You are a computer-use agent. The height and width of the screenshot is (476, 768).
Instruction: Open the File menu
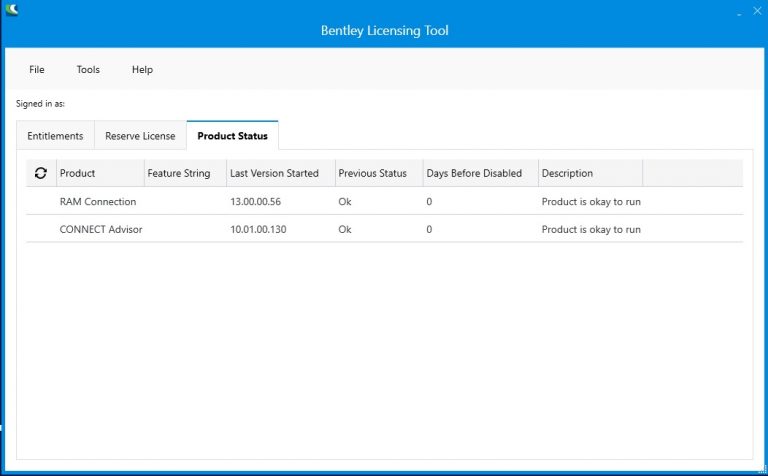(37, 70)
